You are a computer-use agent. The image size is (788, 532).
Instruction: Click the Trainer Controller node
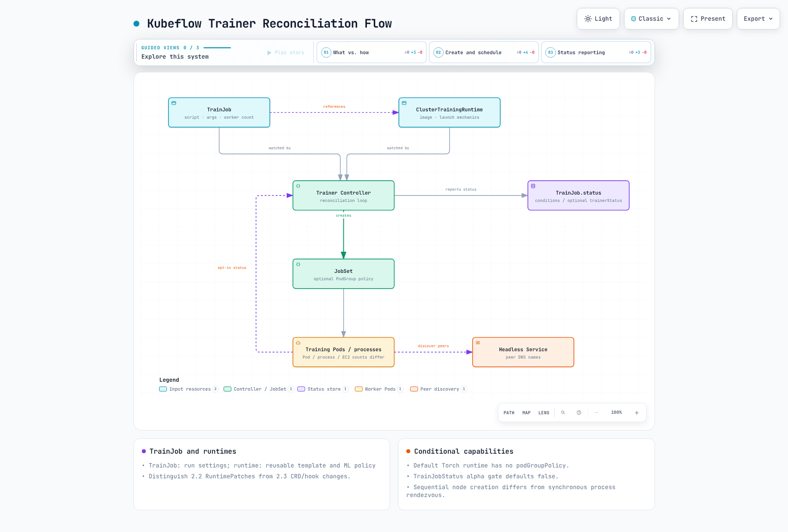coord(343,196)
